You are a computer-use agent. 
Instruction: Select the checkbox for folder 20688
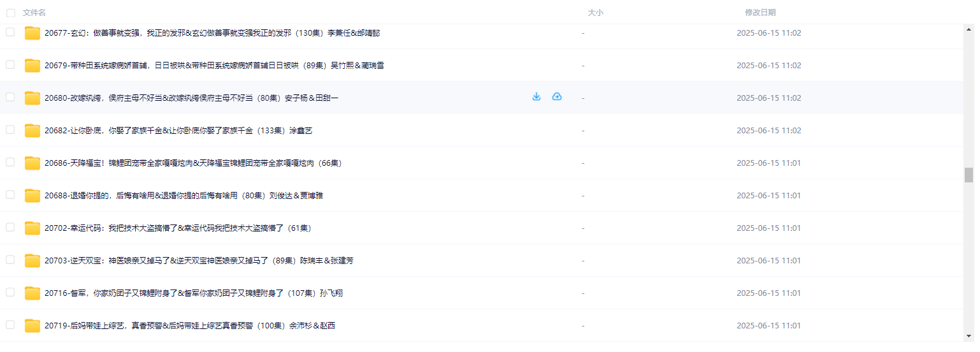(x=10, y=194)
